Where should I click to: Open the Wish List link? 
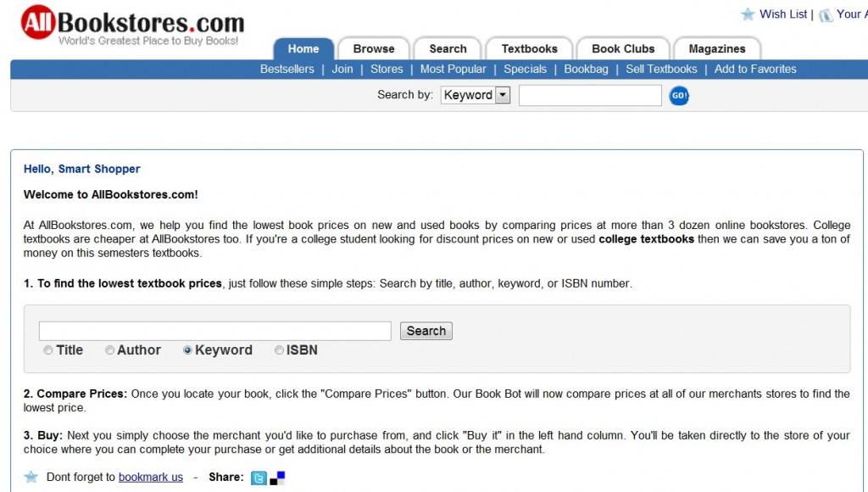tap(783, 14)
